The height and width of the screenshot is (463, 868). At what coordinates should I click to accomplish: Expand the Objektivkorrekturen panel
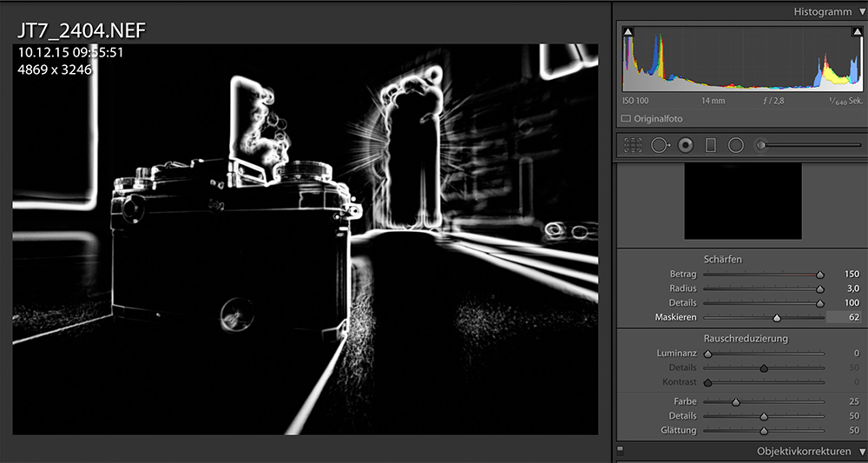[x=860, y=452]
